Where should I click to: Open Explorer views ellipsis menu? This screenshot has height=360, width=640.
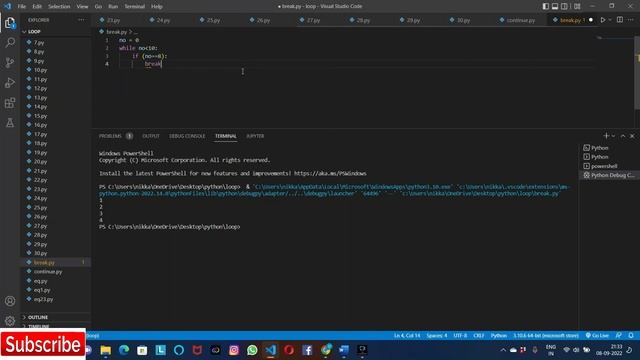click(x=81, y=20)
